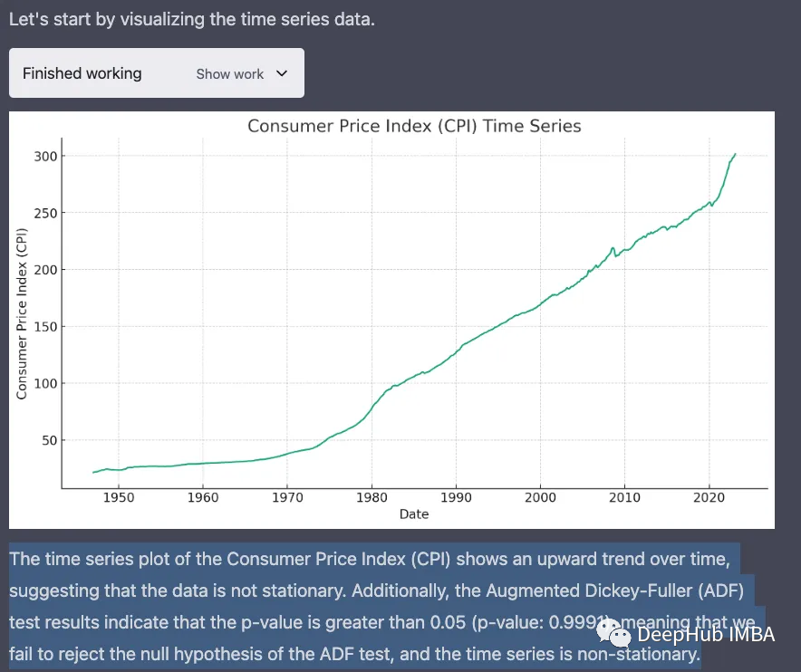Click the 50 tick label on y-axis
This screenshot has width=801, height=672.
click(x=49, y=440)
